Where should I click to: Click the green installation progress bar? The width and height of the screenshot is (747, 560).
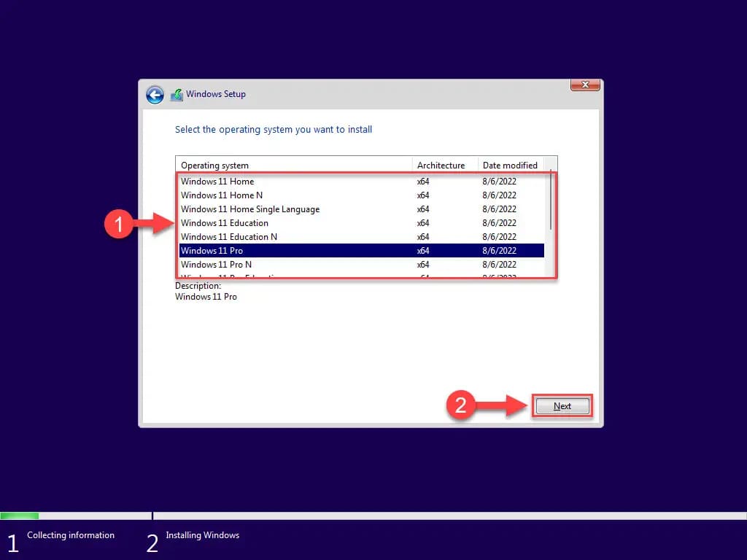[x=19, y=516]
